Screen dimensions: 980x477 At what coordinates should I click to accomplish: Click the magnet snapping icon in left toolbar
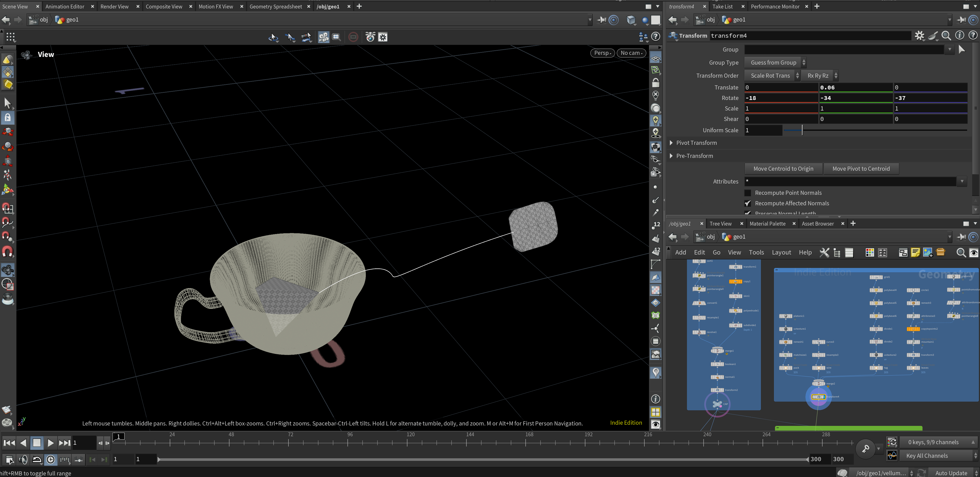pyautogui.click(x=8, y=252)
